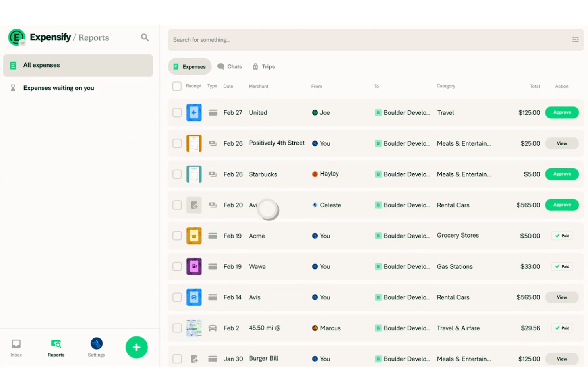This screenshot has width=588, height=392.
Task: Click the filters icon in the search bar
Action: [x=575, y=39]
